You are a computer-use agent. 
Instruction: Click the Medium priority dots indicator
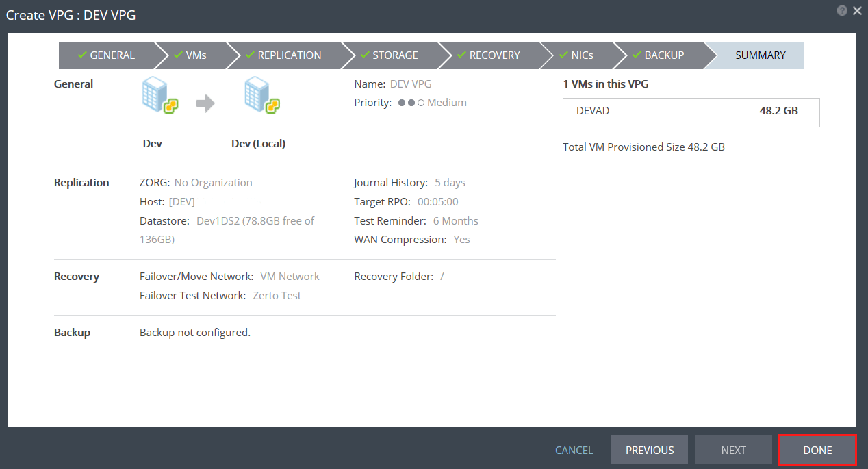(411, 103)
